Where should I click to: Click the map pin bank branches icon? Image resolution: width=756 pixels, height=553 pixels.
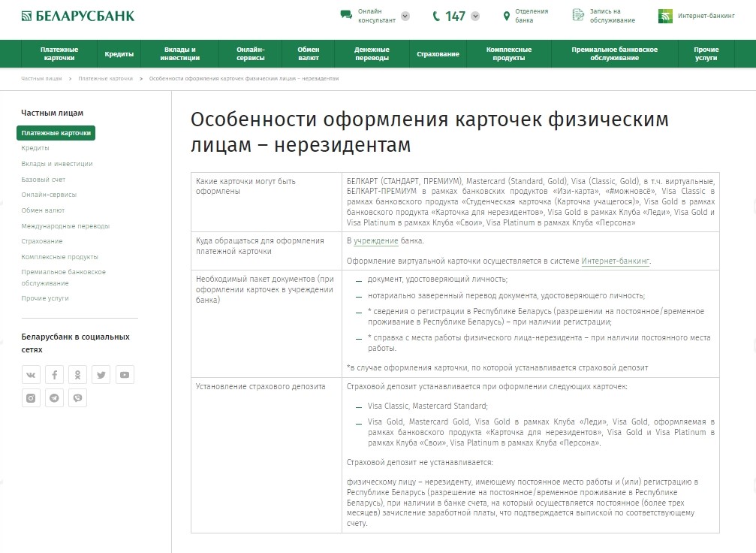(506, 16)
